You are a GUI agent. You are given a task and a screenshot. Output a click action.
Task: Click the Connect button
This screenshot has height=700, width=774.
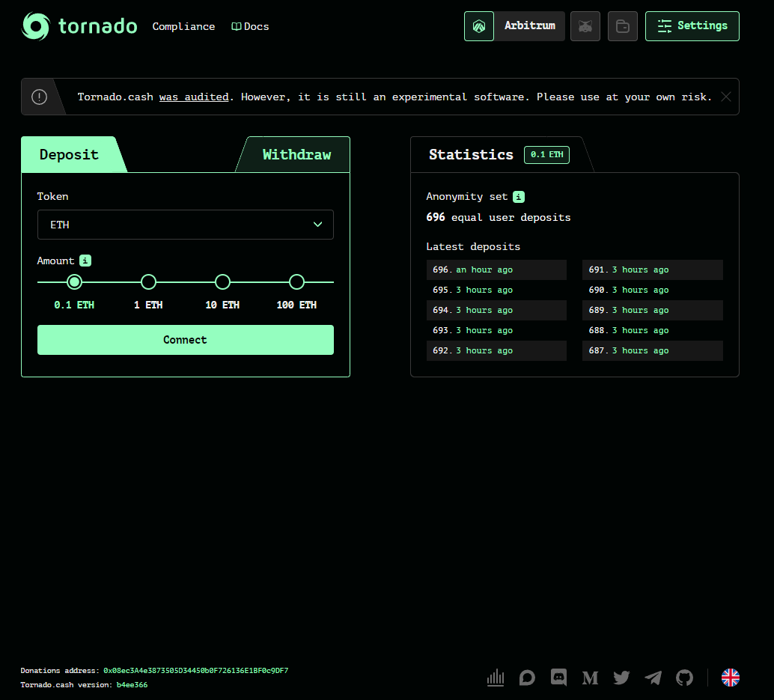pos(186,340)
